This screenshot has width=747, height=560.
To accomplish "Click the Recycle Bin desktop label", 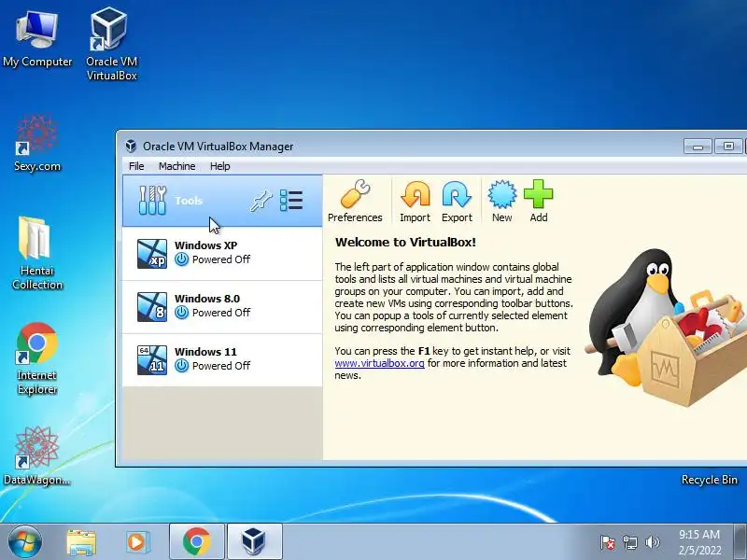I will point(710,480).
